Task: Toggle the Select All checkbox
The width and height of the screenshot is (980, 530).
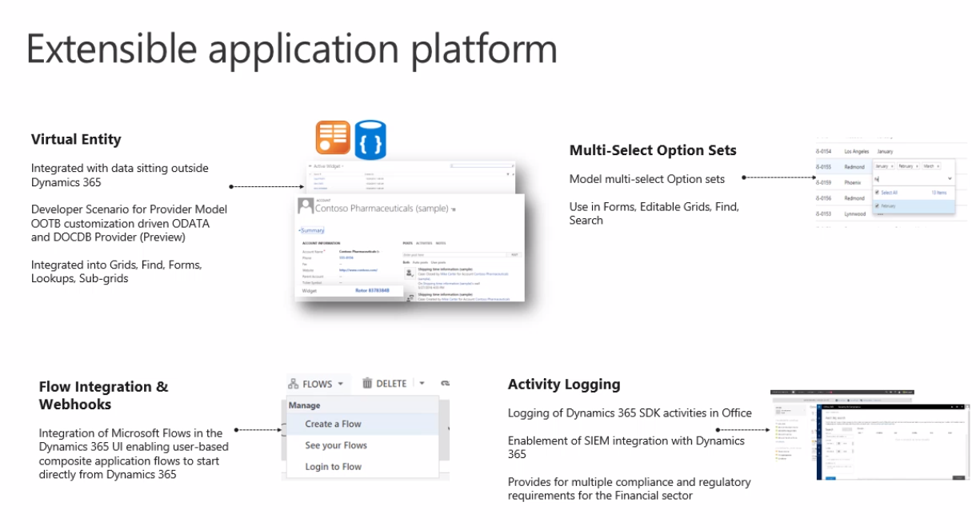Action: pyautogui.click(x=877, y=193)
